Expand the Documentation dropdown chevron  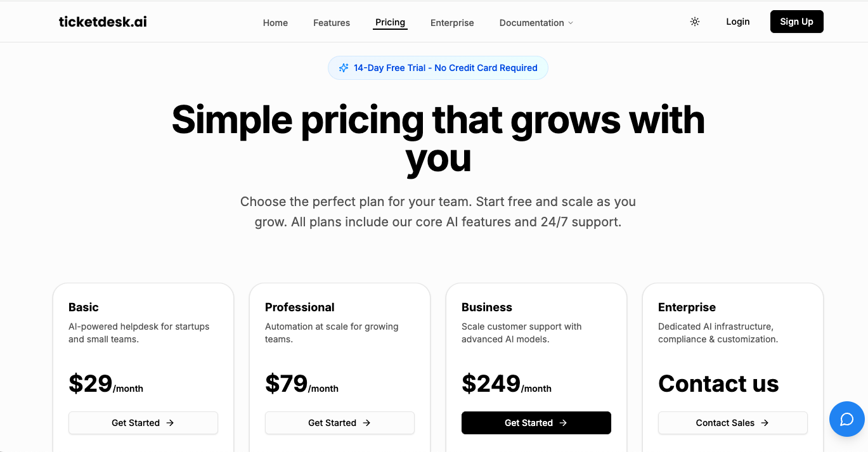click(x=571, y=23)
